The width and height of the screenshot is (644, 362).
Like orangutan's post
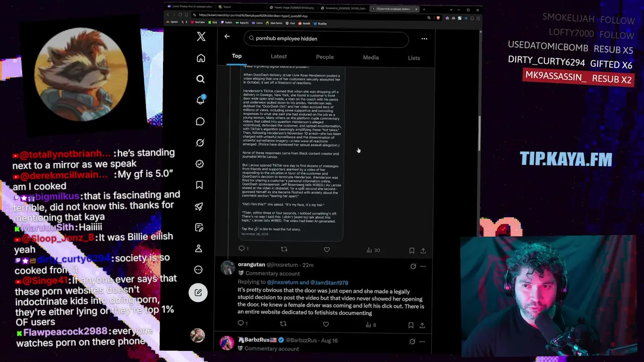click(x=326, y=324)
